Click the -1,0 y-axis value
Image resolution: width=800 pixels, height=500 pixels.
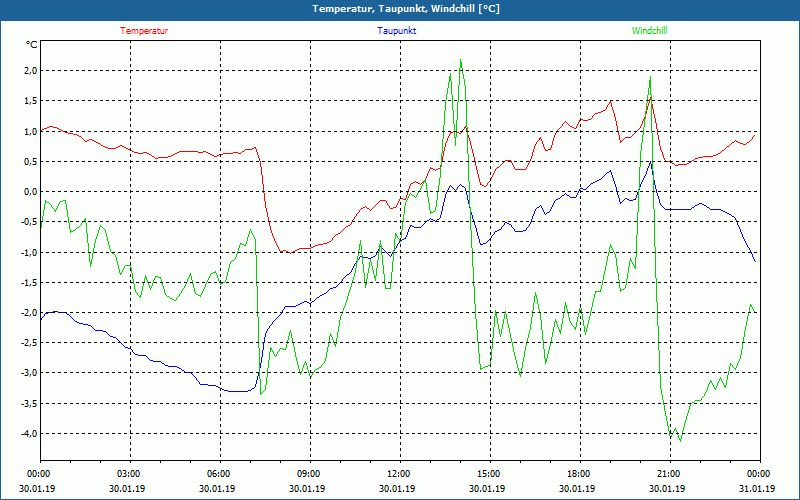pos(29,253)
